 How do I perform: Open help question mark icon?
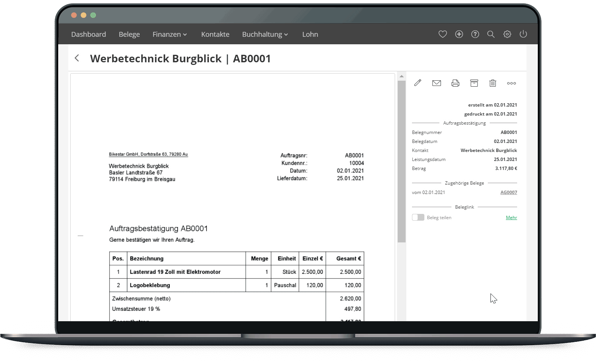475,34
